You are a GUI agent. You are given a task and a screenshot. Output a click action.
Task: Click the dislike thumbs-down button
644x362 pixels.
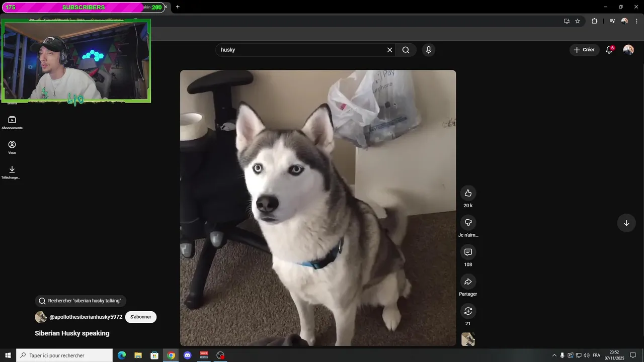pyautogui.click(x=468, y=223)
